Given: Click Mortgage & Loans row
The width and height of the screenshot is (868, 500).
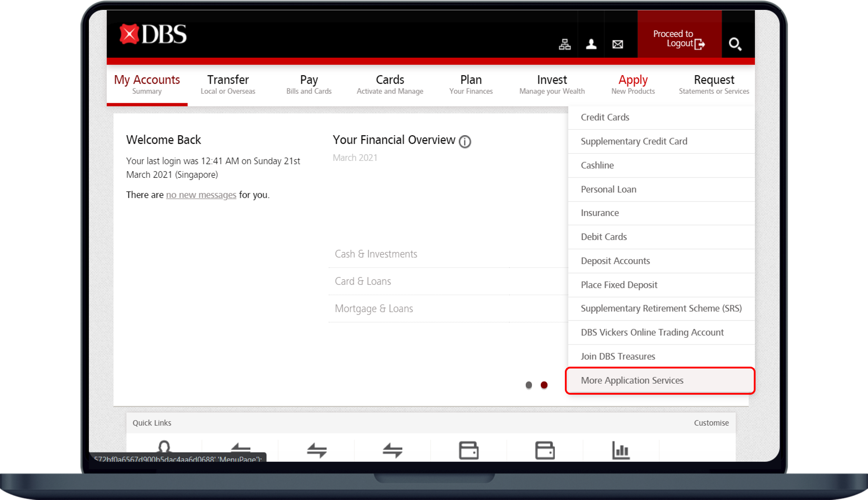Looking at the screenshot, I should point(448,309).
